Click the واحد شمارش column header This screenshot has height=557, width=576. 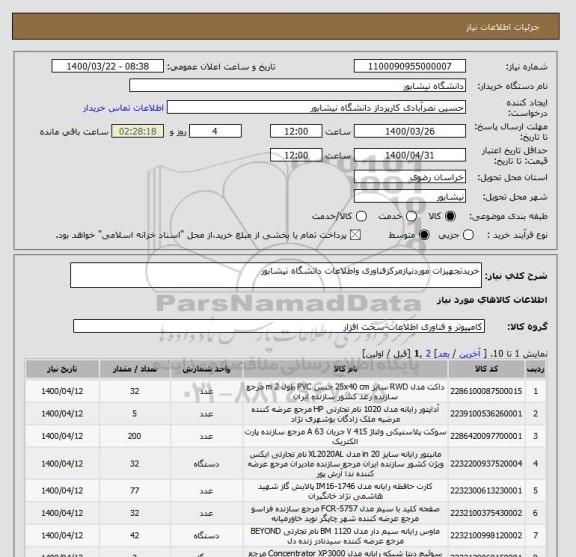tap(206, 369)
